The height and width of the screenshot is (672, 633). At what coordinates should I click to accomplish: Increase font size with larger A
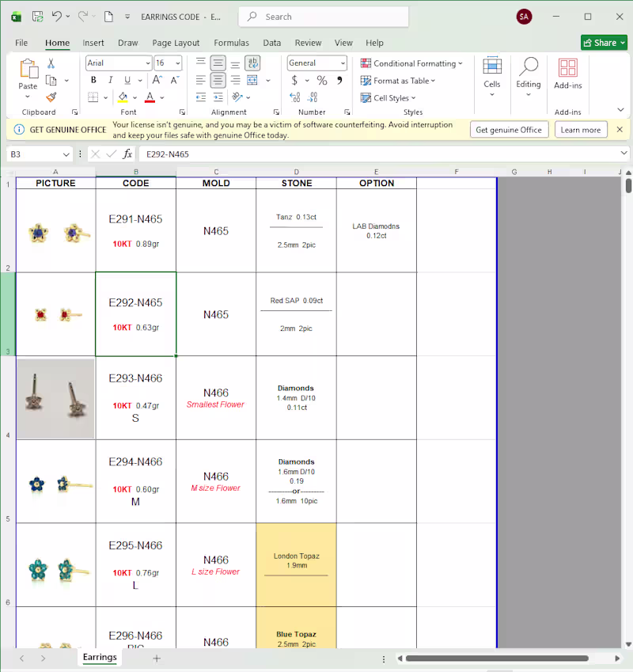157,80
